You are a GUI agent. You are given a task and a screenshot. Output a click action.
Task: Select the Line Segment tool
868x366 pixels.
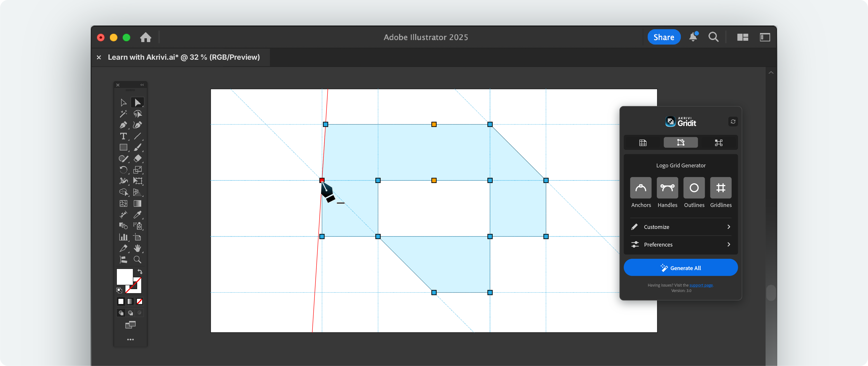[137, 136]
